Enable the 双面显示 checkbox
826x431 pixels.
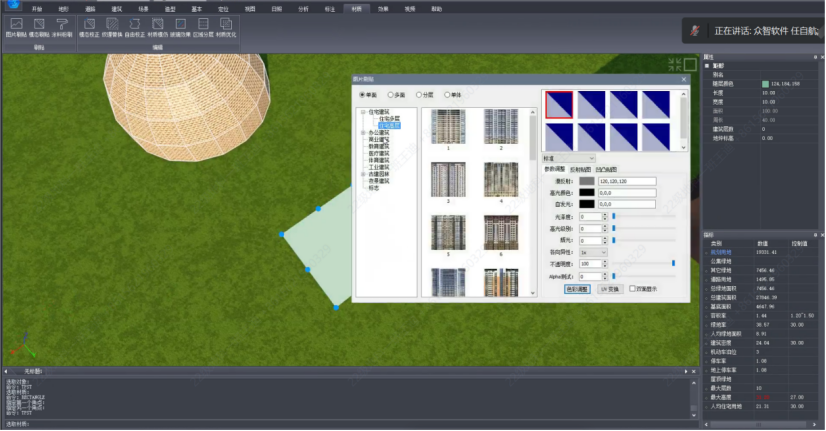pos(633,288)
